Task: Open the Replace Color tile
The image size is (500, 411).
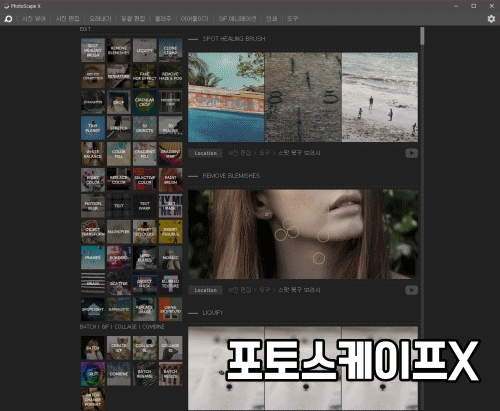Action: 119,180
